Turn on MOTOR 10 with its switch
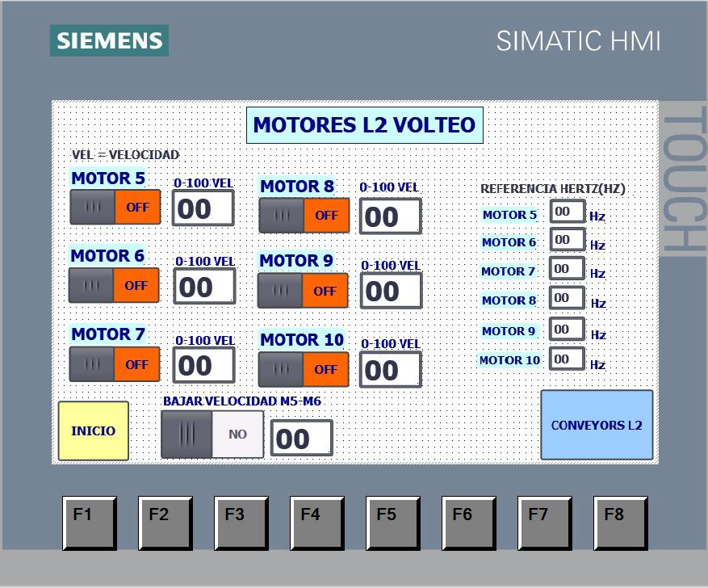Image resolution: width=708 pixels, height=588 pixels. click(304, 369)
